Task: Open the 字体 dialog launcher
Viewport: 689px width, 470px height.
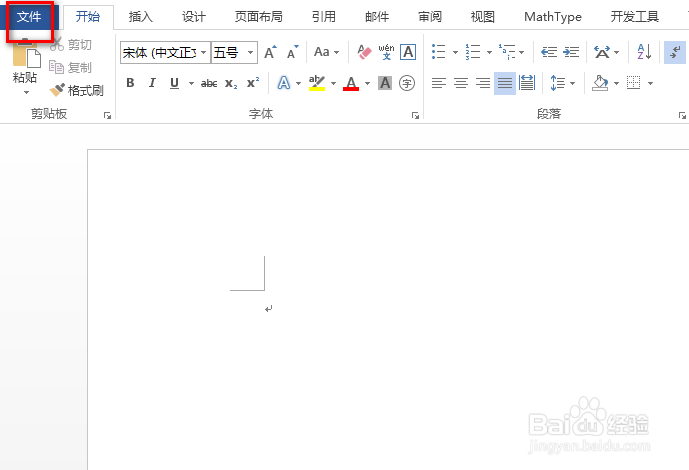Action: [415, 115]
